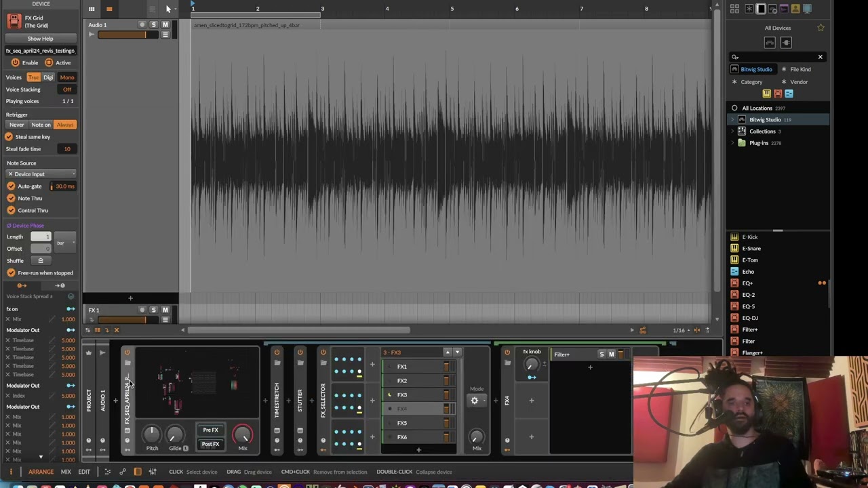
Task: Clear the browser search field
Action: point(820,57)
